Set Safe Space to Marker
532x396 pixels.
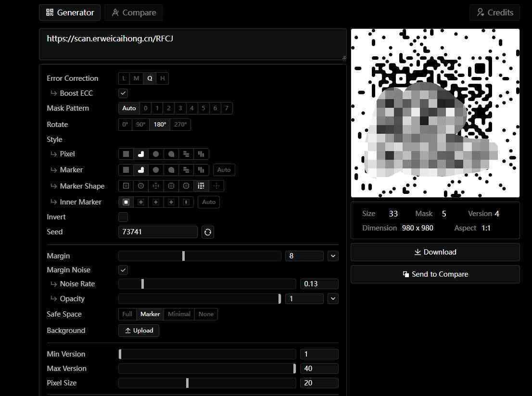(x=150, y=314)
